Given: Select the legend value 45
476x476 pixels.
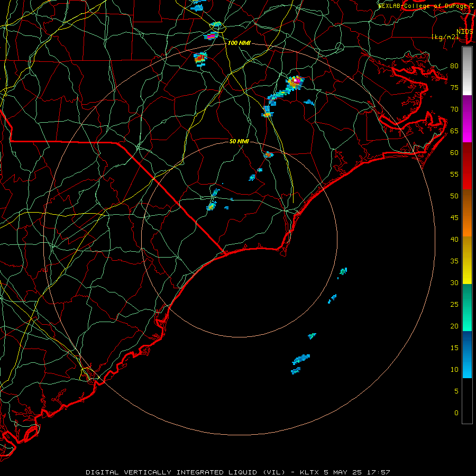Looking at the screenshot, I should 454,218.
